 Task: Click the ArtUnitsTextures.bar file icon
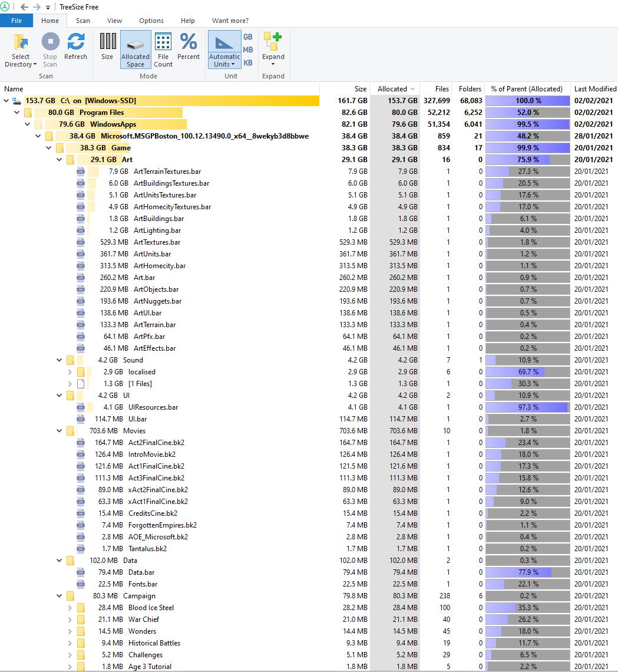(81, 195)
